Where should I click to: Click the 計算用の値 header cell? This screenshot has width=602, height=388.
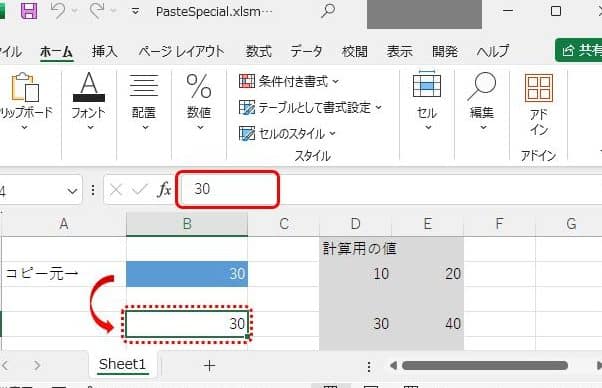(x=356, y=249)
